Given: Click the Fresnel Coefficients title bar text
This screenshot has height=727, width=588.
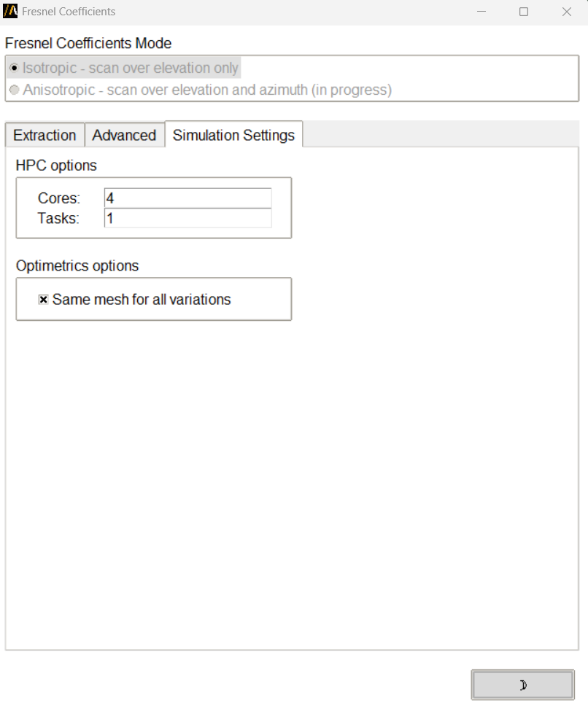Looking at the screenshot, I should [69, 12].
